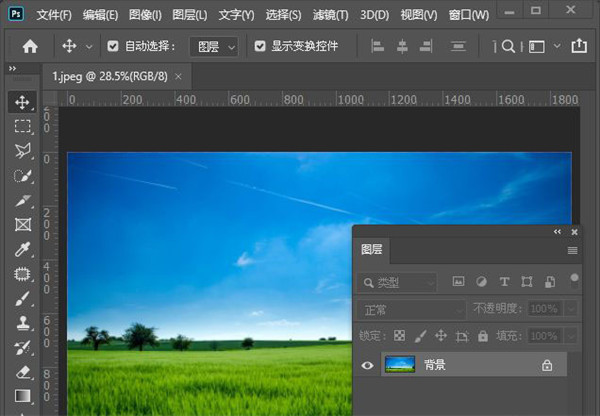Image resolution: width=600 pixels, height=416 pixels.
Task: Pick the Clone Stamp tool
Action: [22, 323]
